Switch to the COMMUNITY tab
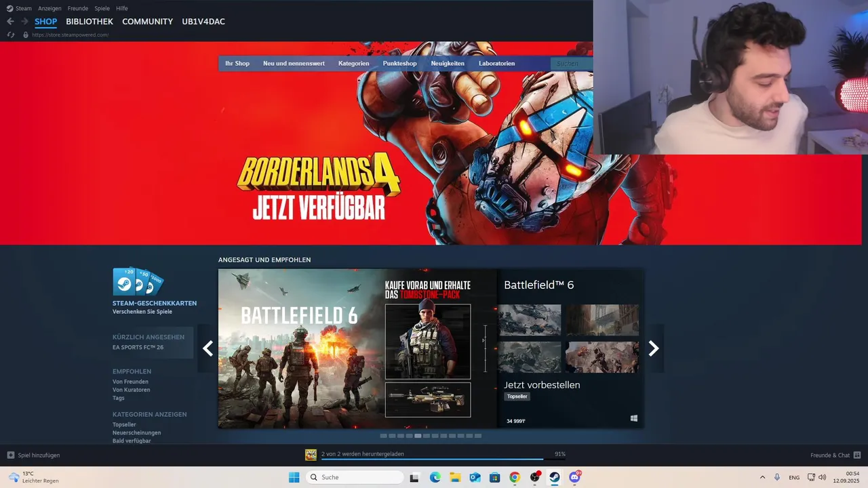Image resolution: width=868 pixels, height=488 pixels. 148,22
